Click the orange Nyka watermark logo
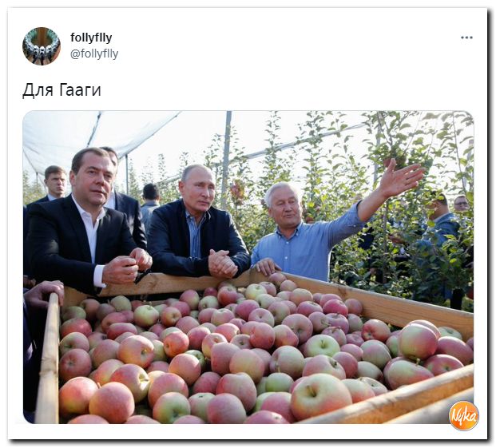496x448 pixels. pyautogui.click(x=464, y=415)
